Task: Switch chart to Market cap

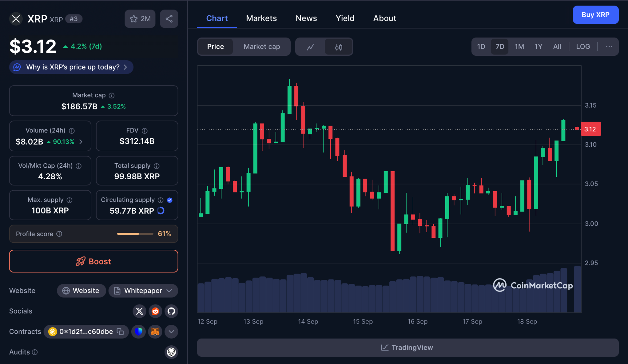Action: tap(262, 47)
